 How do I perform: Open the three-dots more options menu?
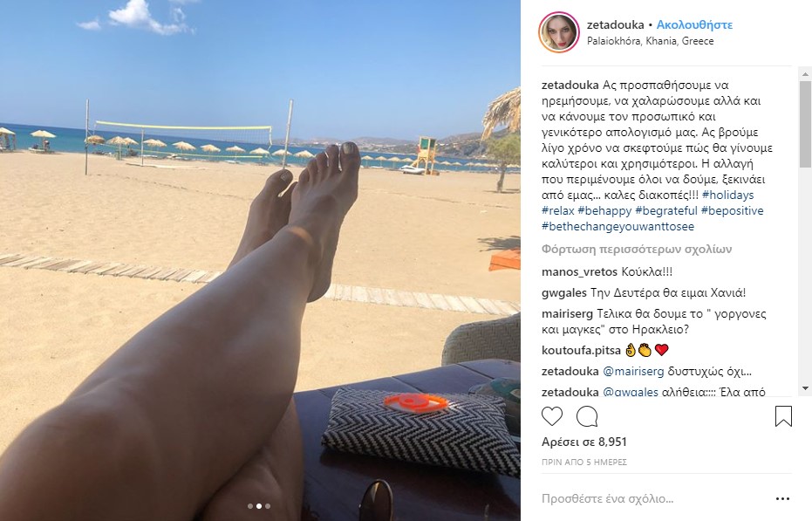(x=782, y=498)
